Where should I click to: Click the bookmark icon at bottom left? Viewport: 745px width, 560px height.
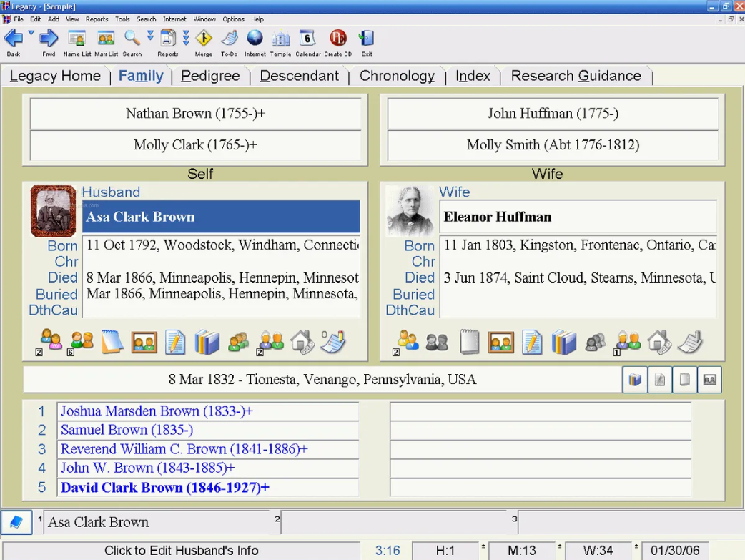pyautogui.click(x=16, y=522)
